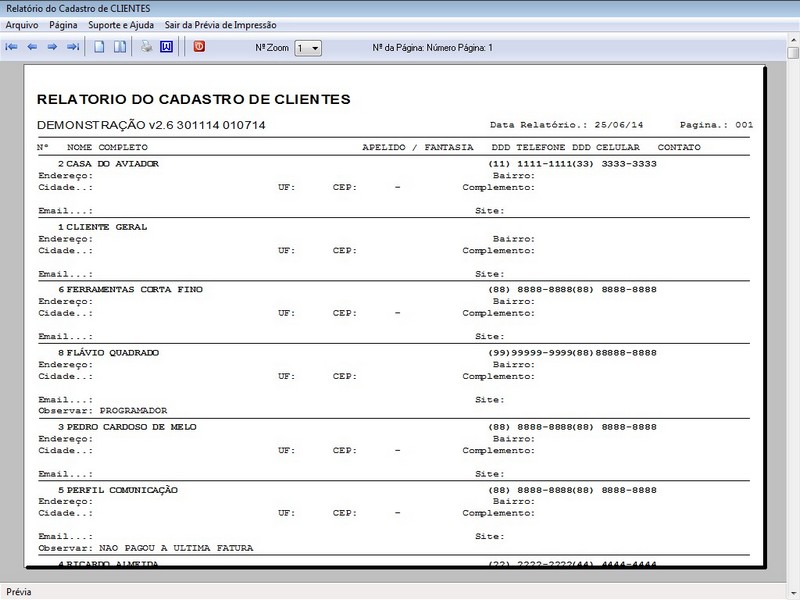Jump to last page of the preview
This screenshot has height=600, width=800.
(x=73, y=47)
